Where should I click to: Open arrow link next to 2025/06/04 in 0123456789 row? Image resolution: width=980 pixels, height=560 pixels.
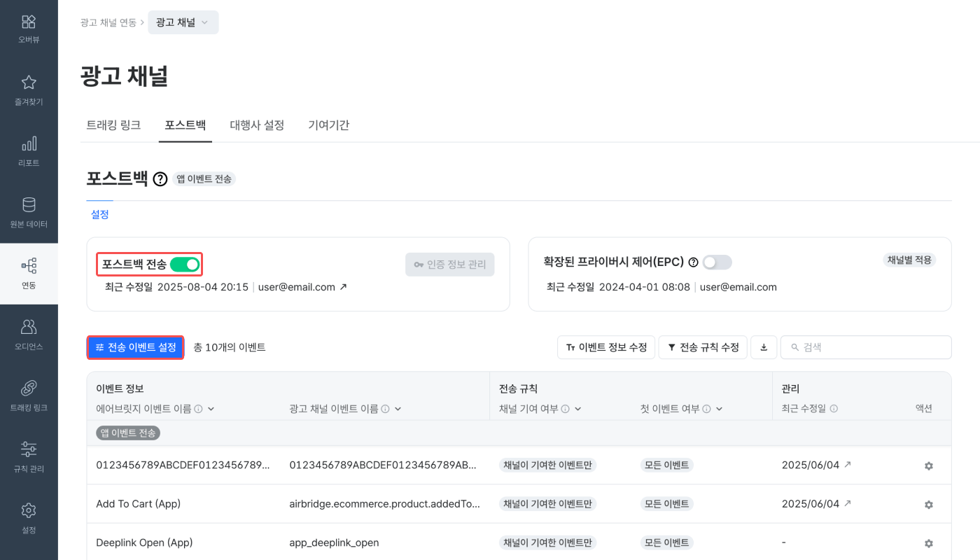pos(848,465)
